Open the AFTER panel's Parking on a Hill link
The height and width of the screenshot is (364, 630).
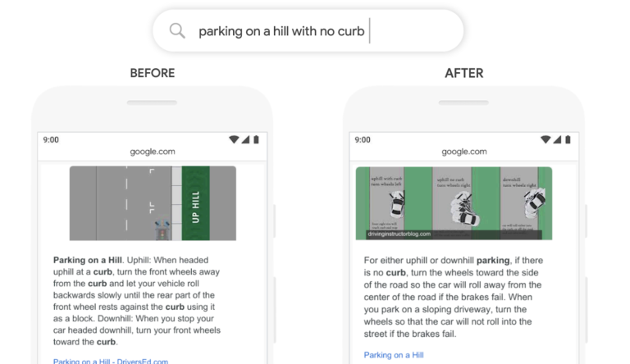(x=394, y=355)
